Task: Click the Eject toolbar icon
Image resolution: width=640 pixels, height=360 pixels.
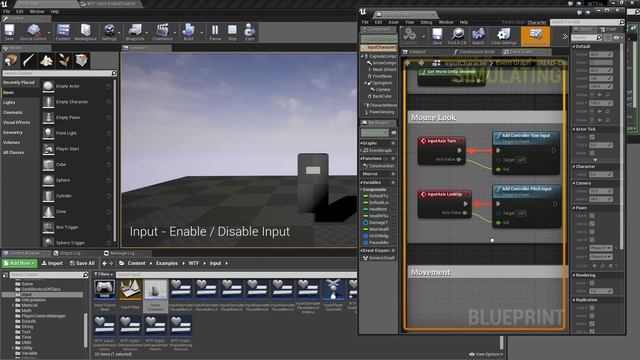Action: 249,31
